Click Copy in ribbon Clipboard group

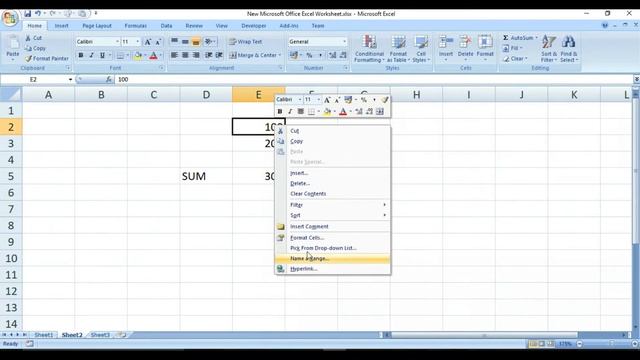click(35, 48)
